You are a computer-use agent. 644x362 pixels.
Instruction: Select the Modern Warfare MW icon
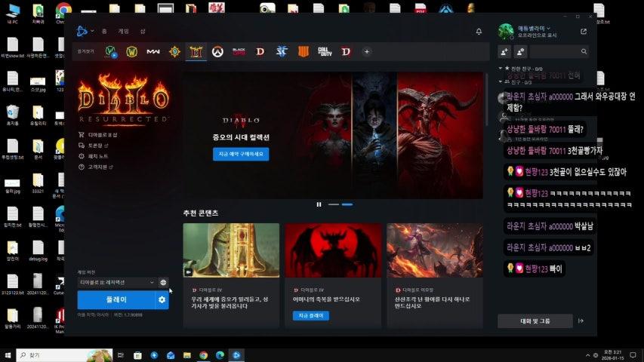coord(153,52)
